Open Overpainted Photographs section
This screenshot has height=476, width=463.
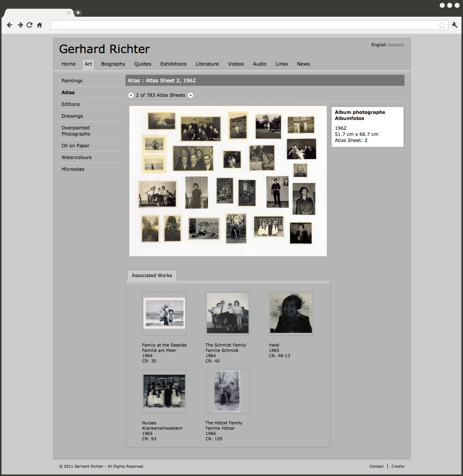click(76, 131)
